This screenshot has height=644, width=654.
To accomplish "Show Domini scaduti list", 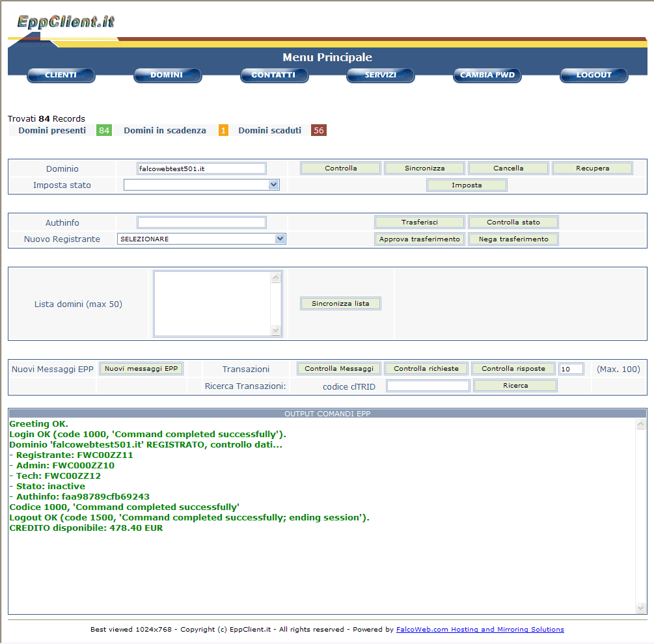I will point(270,131).
